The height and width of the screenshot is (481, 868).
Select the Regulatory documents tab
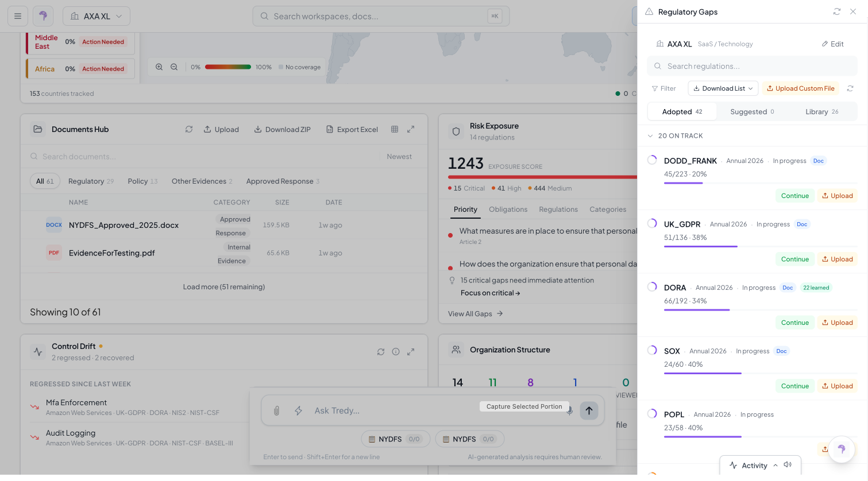[x=91, y=181]
